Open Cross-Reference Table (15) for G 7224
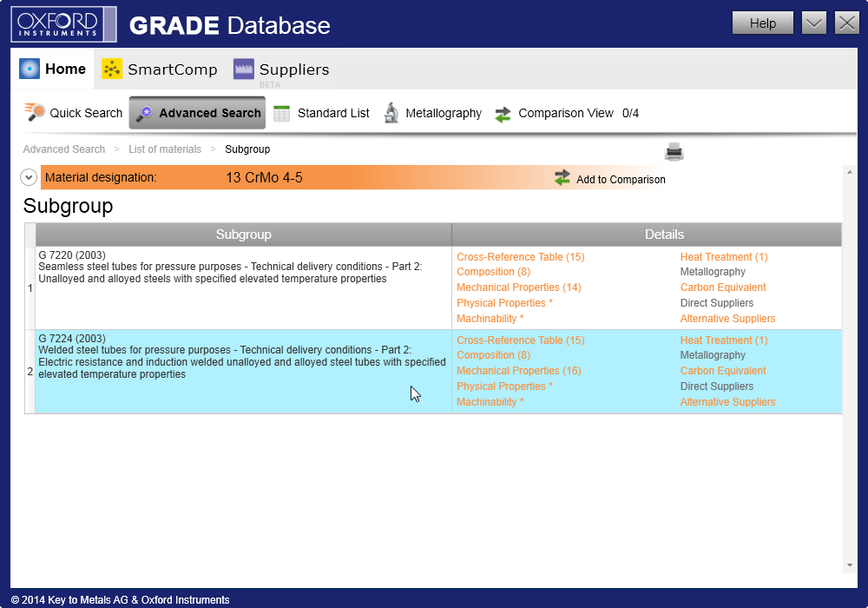The height and width of the screenshot is (608, 868). 520,340
